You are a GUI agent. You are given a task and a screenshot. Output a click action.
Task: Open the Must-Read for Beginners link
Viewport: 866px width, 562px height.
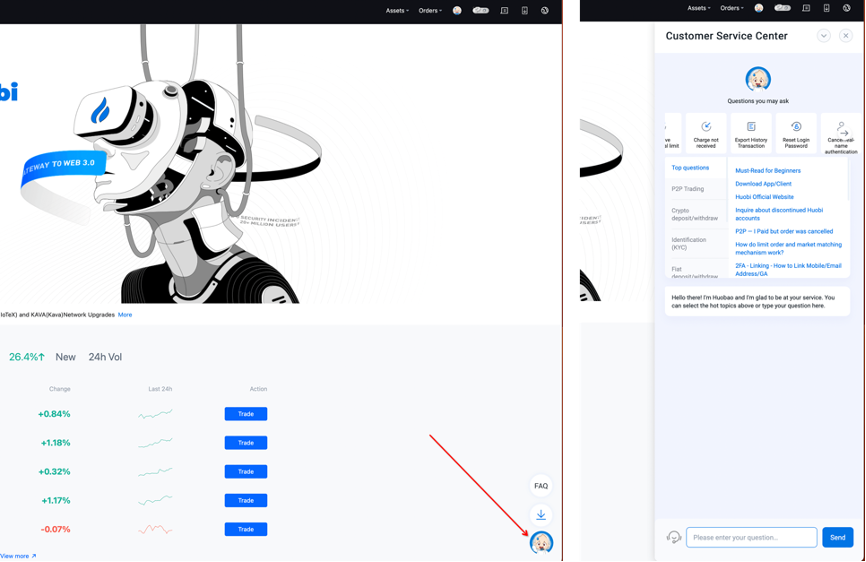click(768, 171)
